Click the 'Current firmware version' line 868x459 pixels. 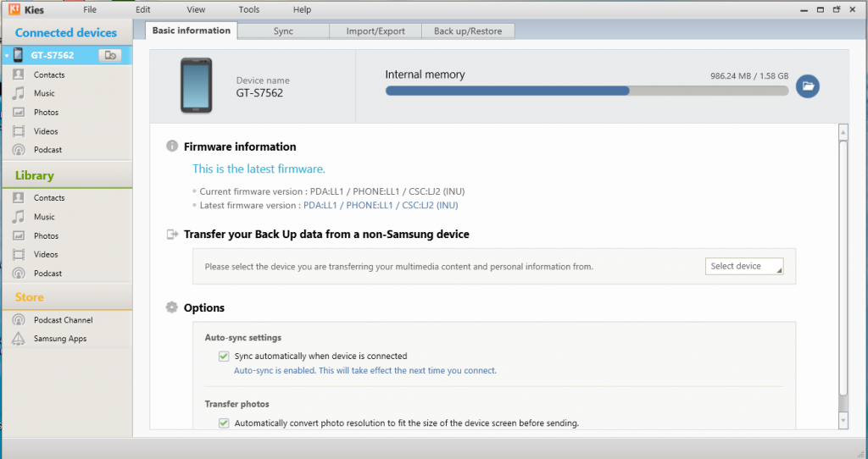click(x=332, y=191)
